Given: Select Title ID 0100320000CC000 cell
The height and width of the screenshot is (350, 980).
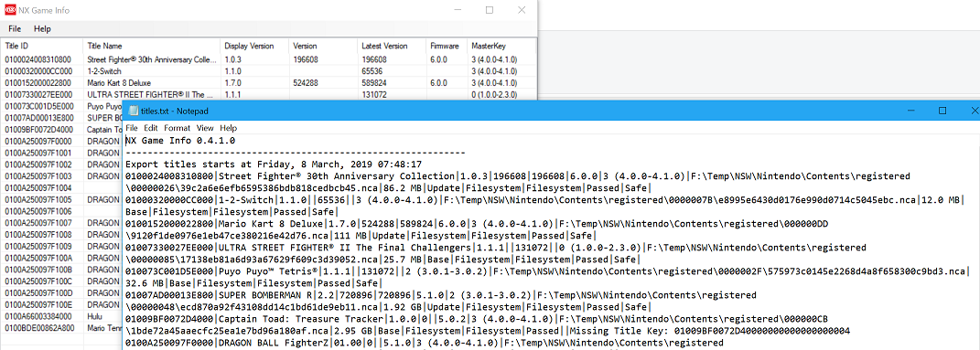Looking at the screenshot, I should coord(38,72).
